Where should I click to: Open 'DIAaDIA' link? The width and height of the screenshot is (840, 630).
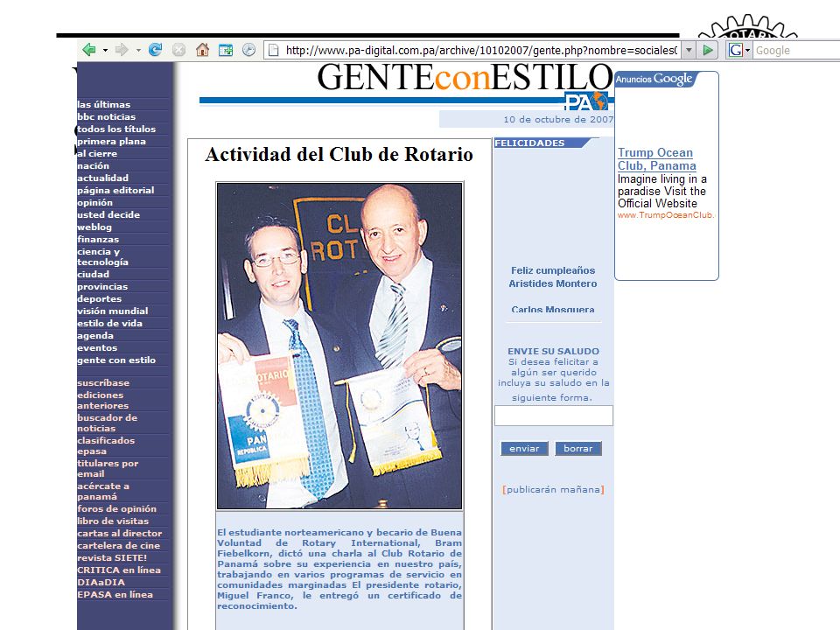pyautogui.click(x=101, y=583)
